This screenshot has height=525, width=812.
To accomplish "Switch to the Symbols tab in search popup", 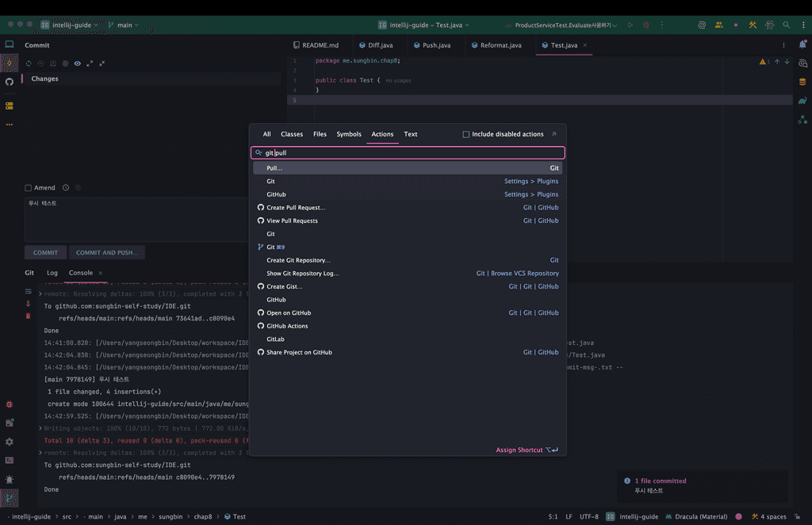I will [x=349, y=135].
